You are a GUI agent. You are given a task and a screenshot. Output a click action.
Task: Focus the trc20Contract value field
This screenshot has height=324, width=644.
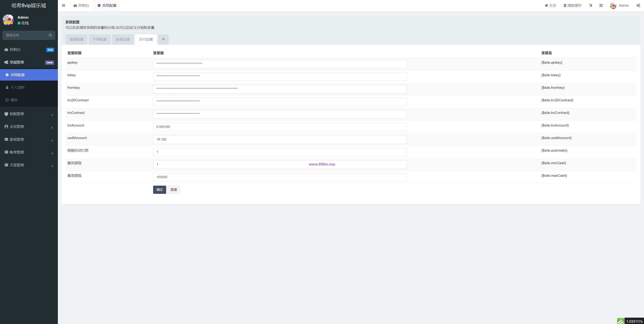pos(280,102)
